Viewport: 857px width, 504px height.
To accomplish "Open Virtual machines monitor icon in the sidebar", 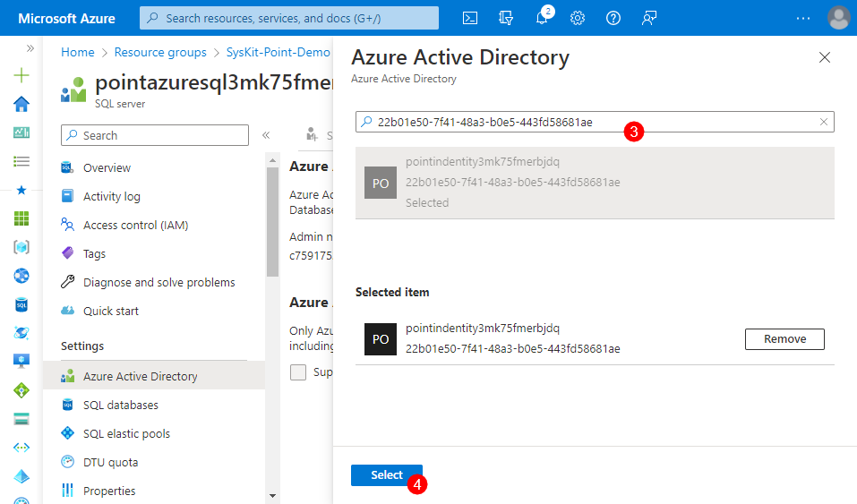I will pyautogui.click(x=21, y=362).
